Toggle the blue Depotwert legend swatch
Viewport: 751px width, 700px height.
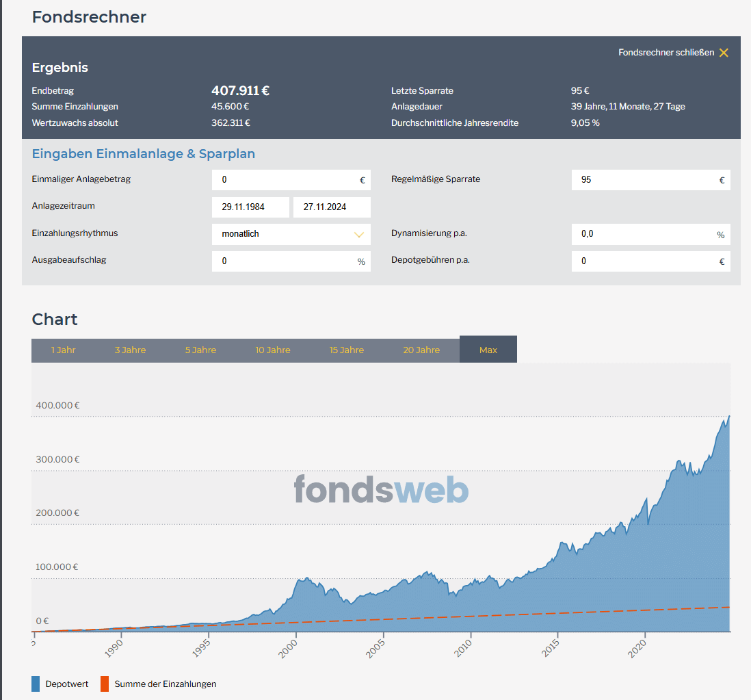pos(36,684)
